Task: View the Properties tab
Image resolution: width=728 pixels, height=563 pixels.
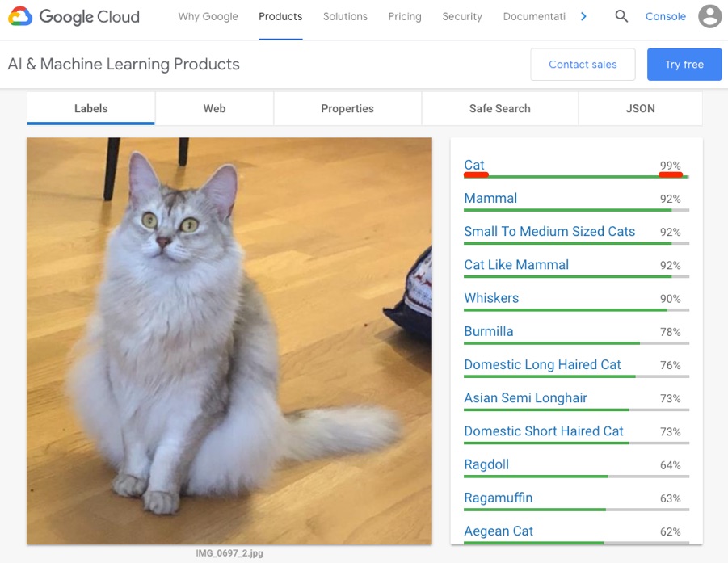Action: point(347,108)
